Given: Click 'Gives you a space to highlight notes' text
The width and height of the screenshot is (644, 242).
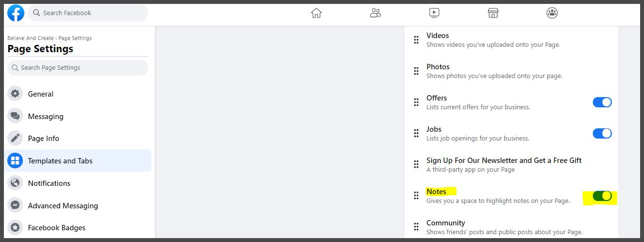Looking at the screenshot, I should (x=498, y=201).
